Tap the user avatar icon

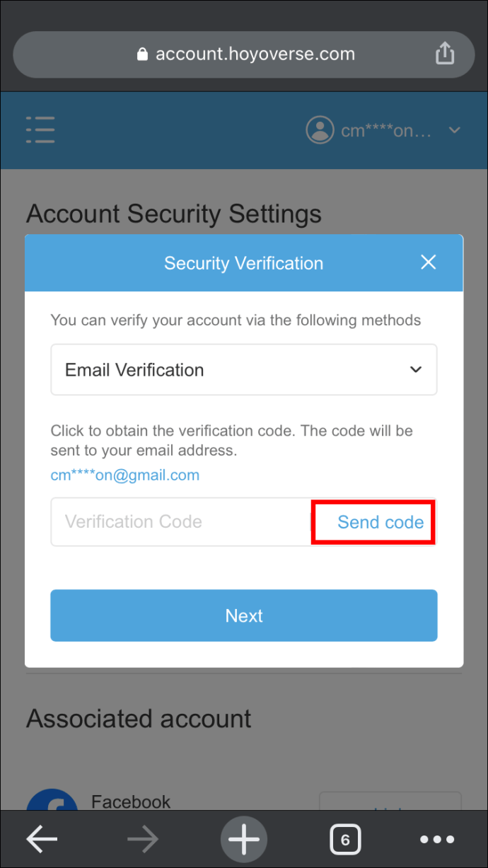[x=320, y=129]
